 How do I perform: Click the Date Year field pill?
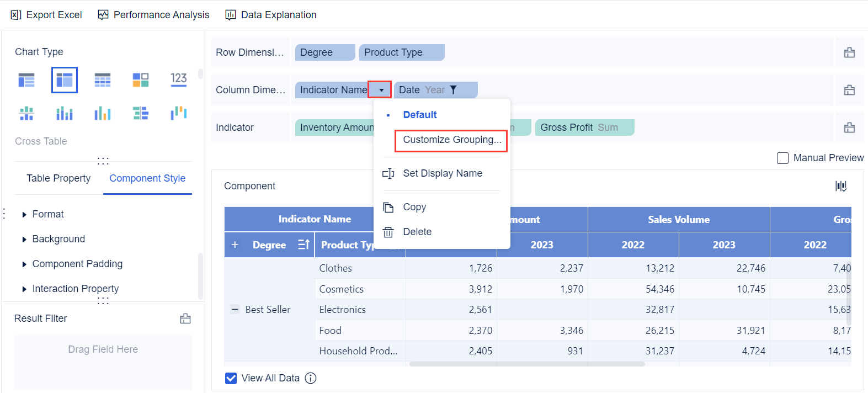point(436,90)
